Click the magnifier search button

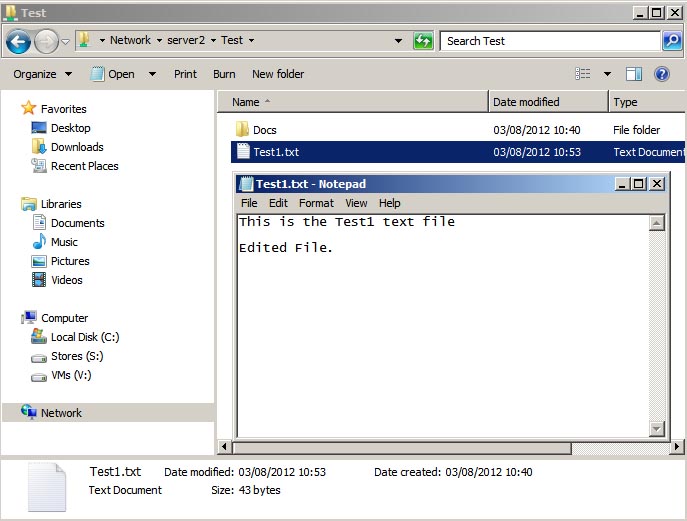(x=672, y=41)
